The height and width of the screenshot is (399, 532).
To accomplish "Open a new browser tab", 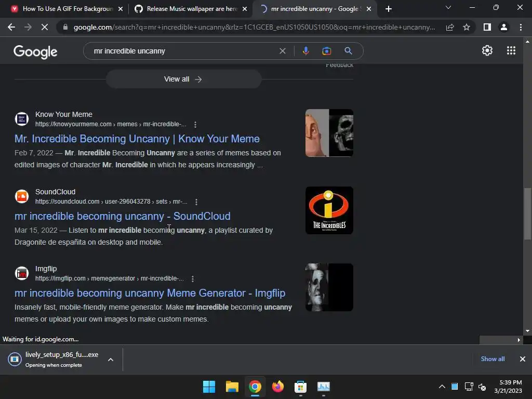I will 389,9.
